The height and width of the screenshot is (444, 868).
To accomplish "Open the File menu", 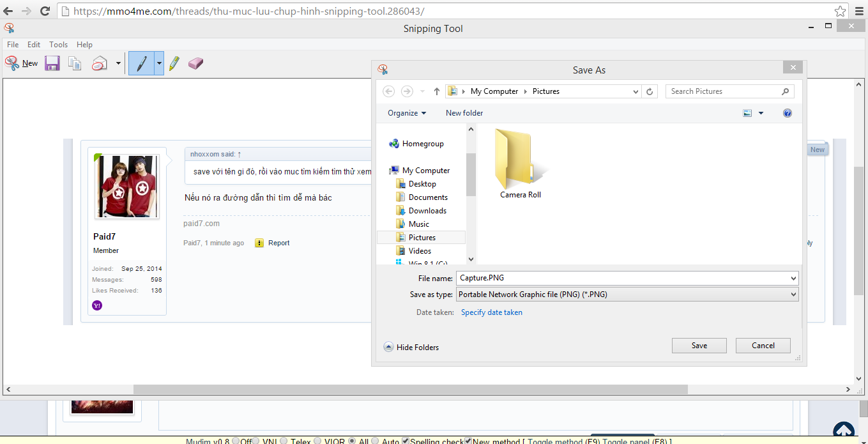I will coord(13,45).
